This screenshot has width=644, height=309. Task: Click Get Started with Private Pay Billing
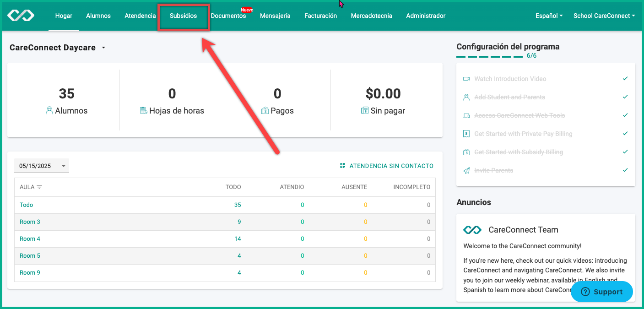click(523, 134)
